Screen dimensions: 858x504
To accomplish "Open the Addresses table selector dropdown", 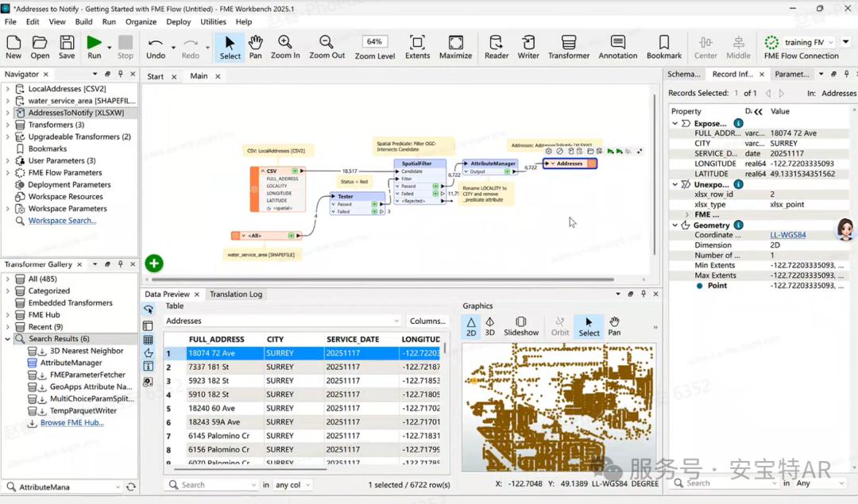I will 283,321.
